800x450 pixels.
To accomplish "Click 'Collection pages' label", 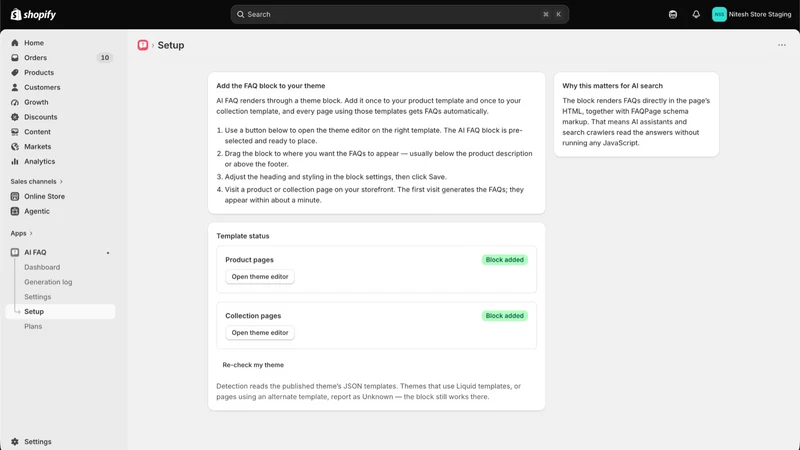I will coord(253,316).
